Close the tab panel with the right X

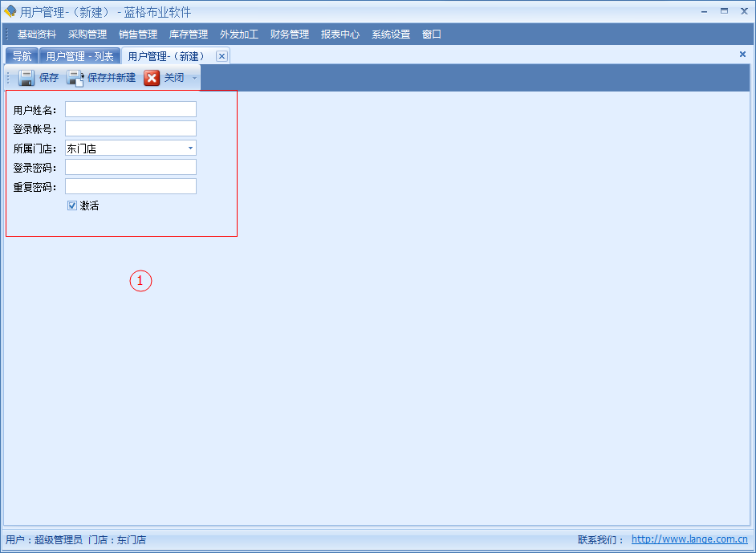[x=742, y=55]
